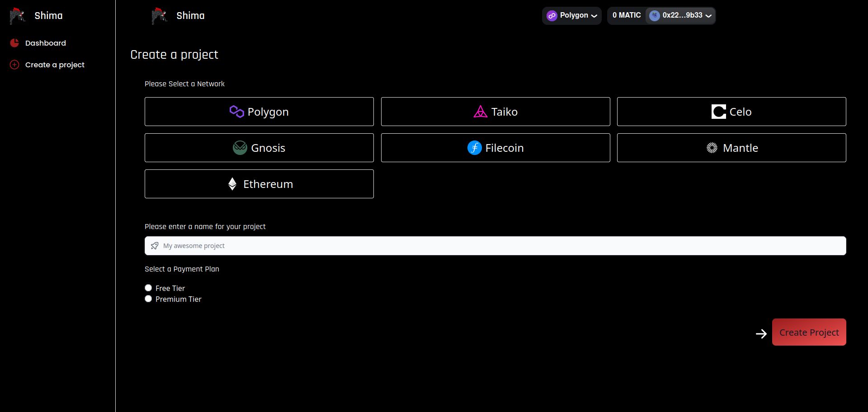Viewport: 868px width, 412px height.
Task: Click the Free Tier label
Action: tap(170, 288)
